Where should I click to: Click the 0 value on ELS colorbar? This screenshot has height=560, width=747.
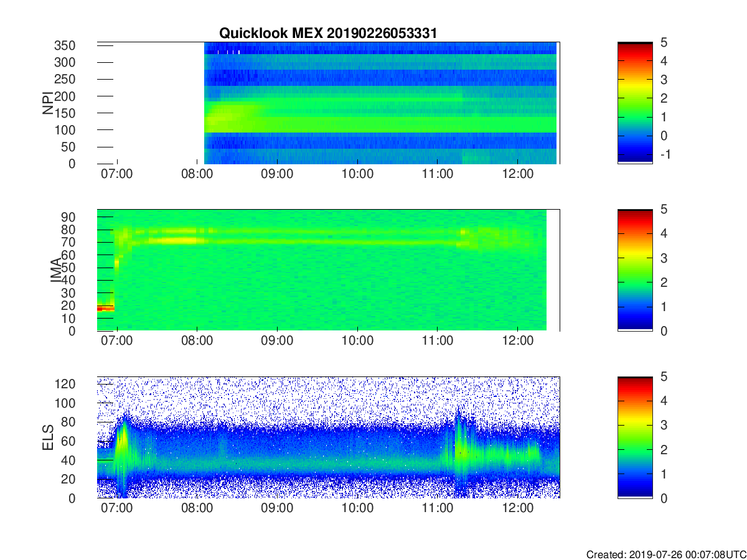664,498
